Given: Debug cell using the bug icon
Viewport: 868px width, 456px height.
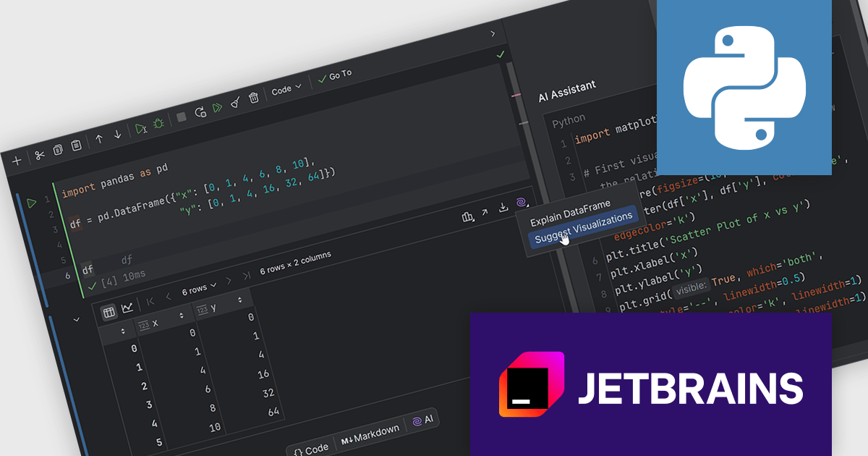Looking at the screenshot, I should (158, 124).
